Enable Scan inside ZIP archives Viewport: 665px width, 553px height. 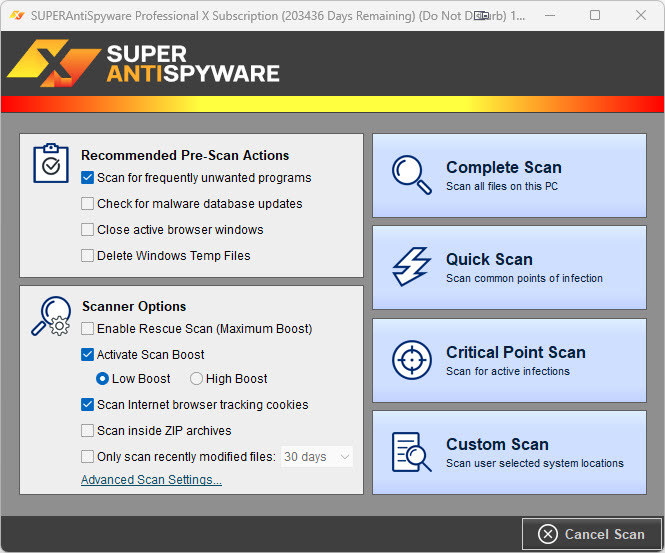(x=88, y=431)
